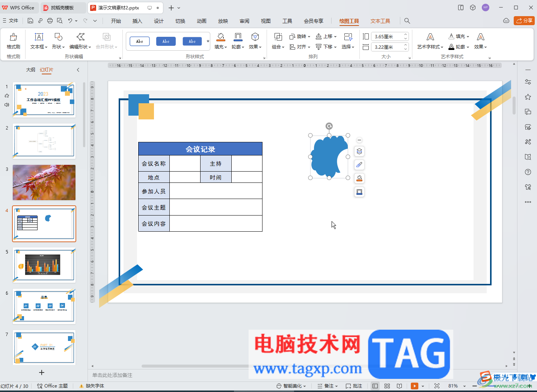Click the floating layers icon beside shape
Viewport: 537px width, 392px height.
click(359, 151)
